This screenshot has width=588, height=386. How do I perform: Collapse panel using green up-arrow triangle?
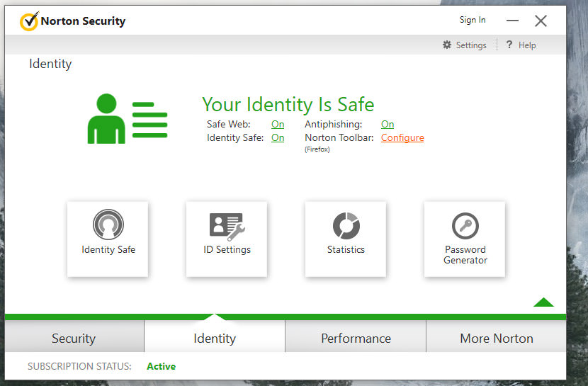(x=543, y=302)
